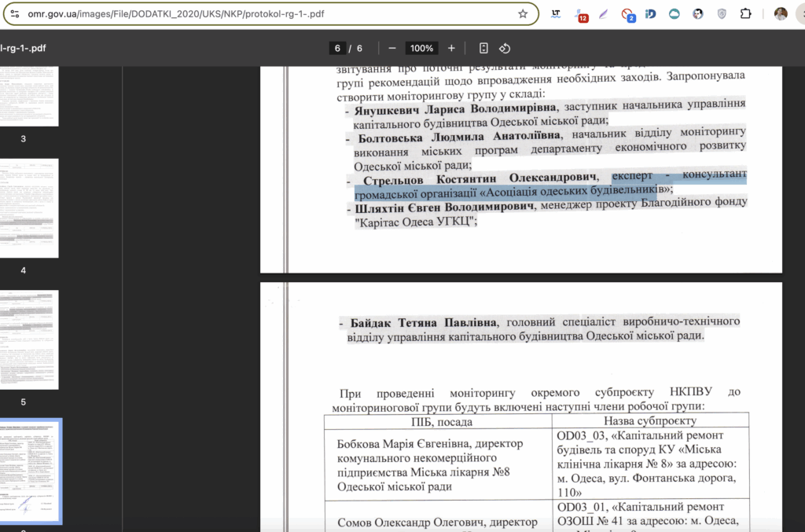This screenshot has height=532, width=805.
Task: Click the name Байдак Тетяна Павлівна
Action: point(423,323)
